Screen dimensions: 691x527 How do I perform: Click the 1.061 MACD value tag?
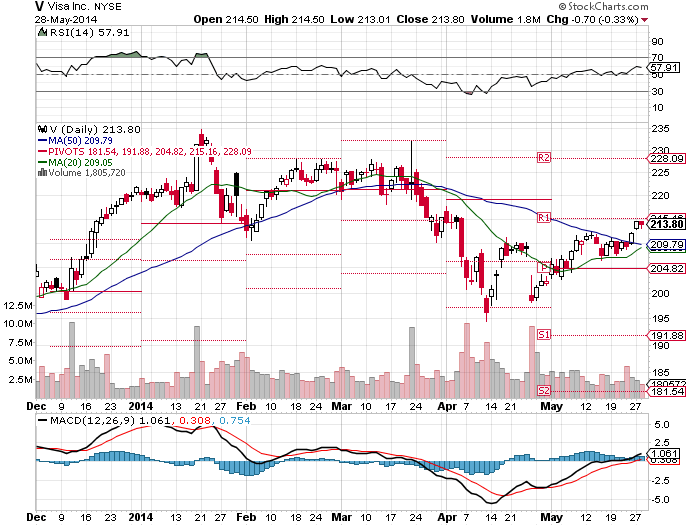(663, 453)
